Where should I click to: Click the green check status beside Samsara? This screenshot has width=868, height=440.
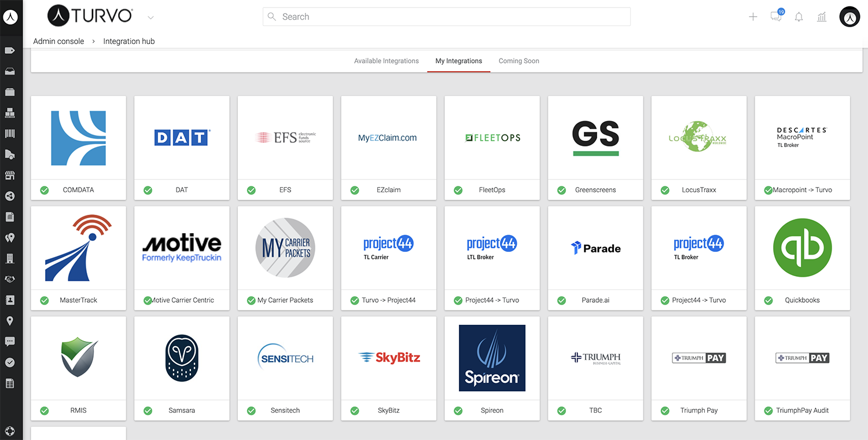tap(148, 410)
